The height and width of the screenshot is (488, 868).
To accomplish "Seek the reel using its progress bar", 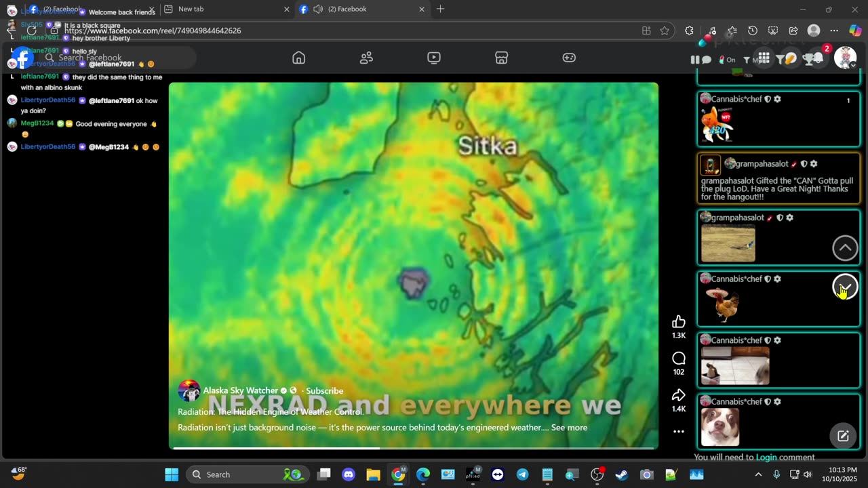I will point(414,448).
